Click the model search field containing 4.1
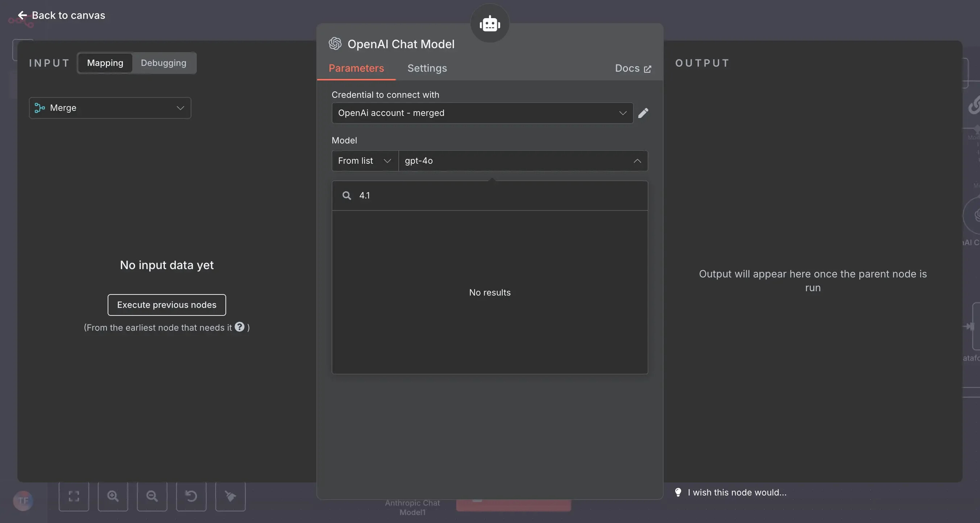 [x=490, y=195]
